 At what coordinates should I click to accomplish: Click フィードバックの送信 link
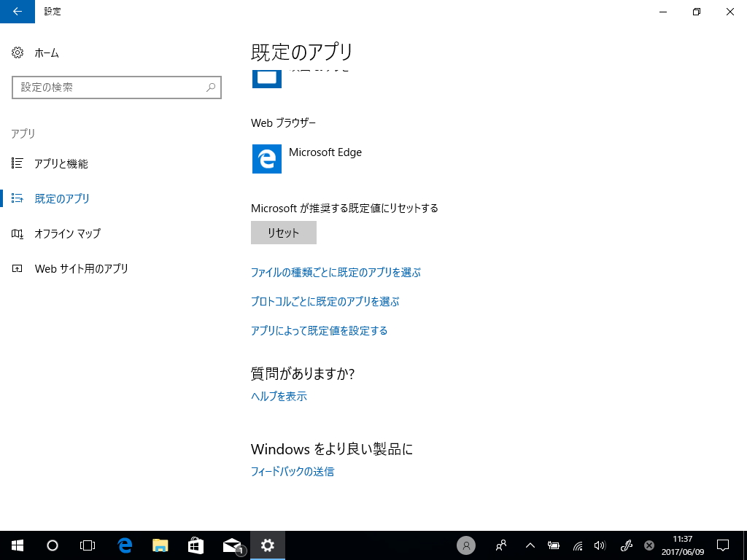(293, 472)
